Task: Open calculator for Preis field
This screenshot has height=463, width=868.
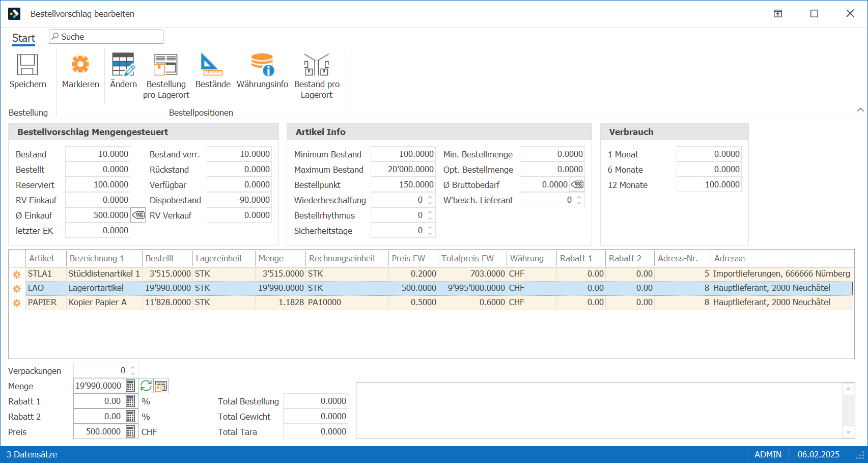Action: click(x=131, y=432)
